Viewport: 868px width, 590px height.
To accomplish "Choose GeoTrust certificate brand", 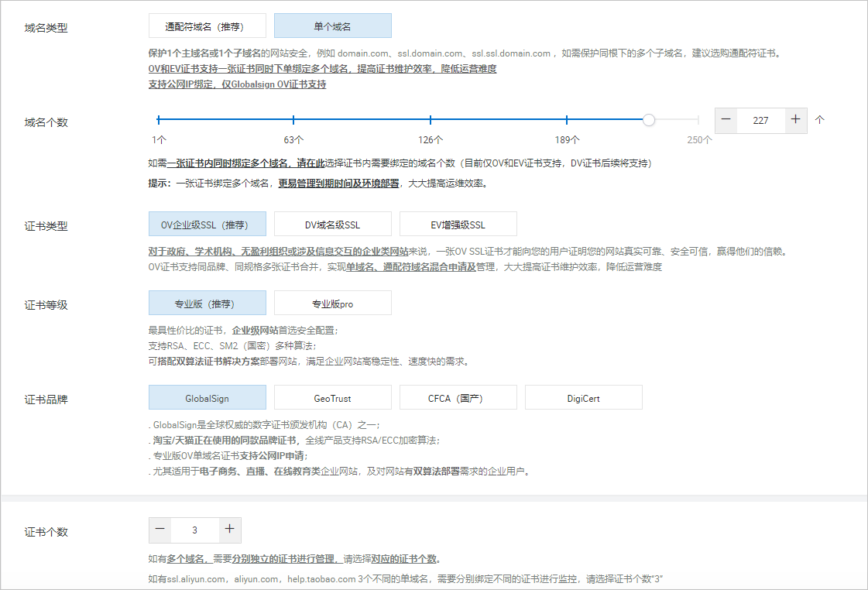I will 332,398.
